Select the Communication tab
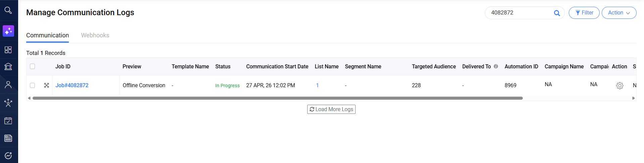Screen dimensions: 644x163 pyautogui.click(x=47, y=35)
